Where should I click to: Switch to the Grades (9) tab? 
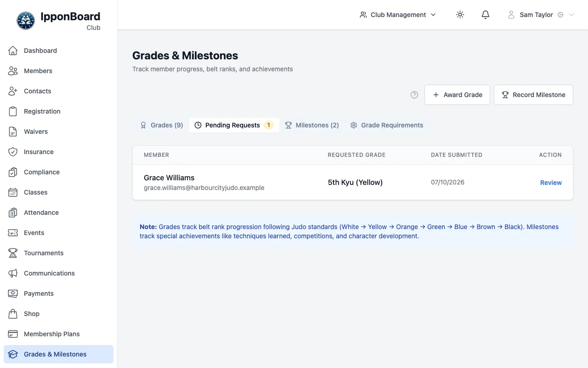[162, 125]
